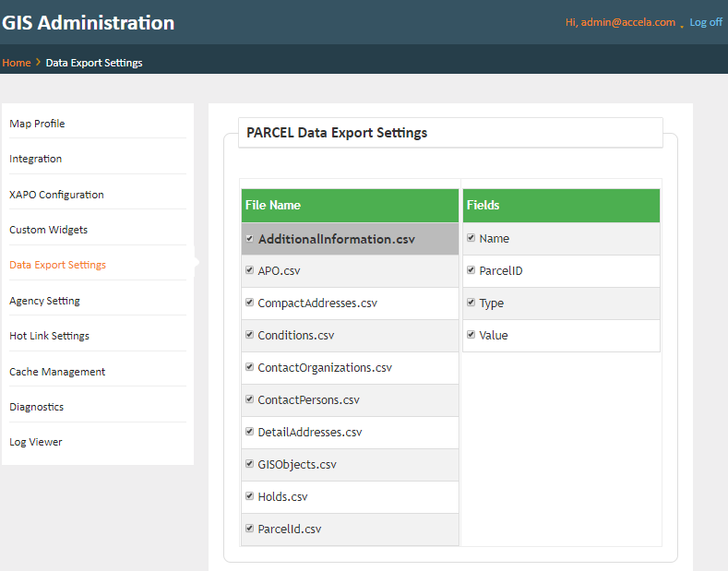
Task: Toggle the AdditionalInformation.csv checkbox
Action: [x=250, y=238]
